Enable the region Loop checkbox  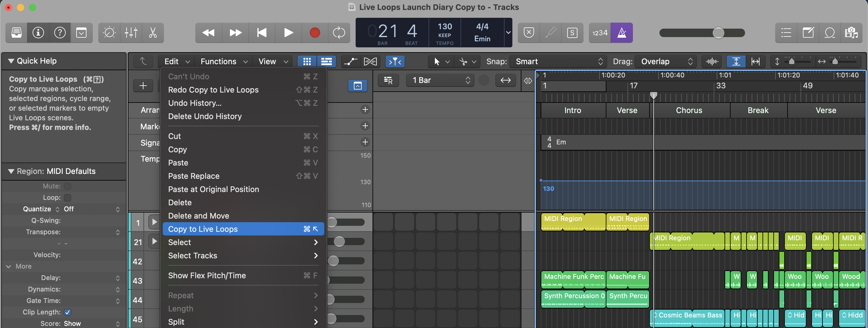pos(67,197)
